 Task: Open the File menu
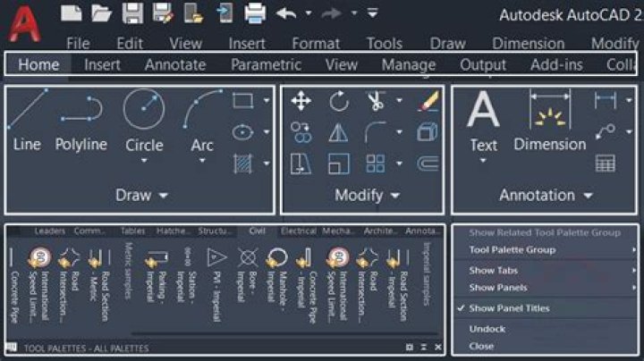pos(78,44)
